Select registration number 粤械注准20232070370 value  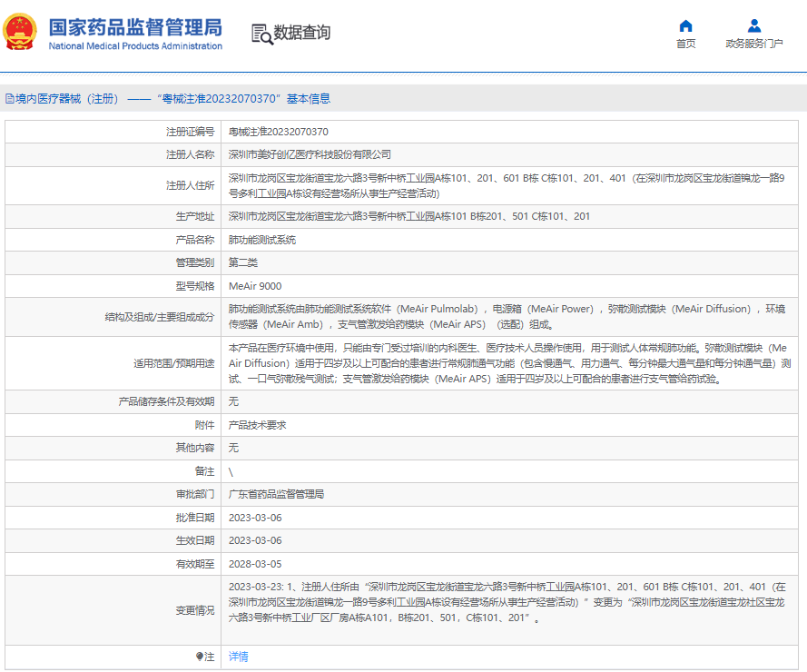tap(279, 132)
